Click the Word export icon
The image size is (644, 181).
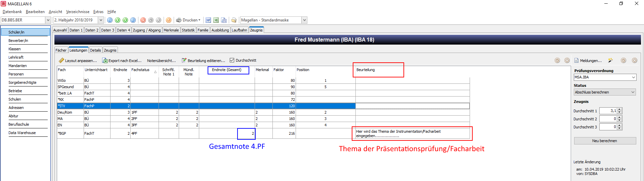[x=208, y=20]
